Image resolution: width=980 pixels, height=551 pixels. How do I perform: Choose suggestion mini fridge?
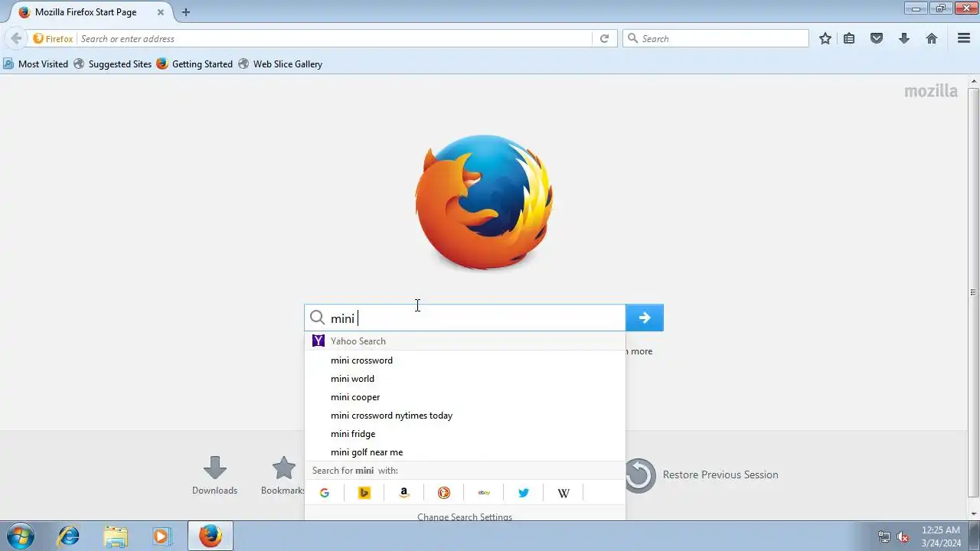tap(465, 434)
